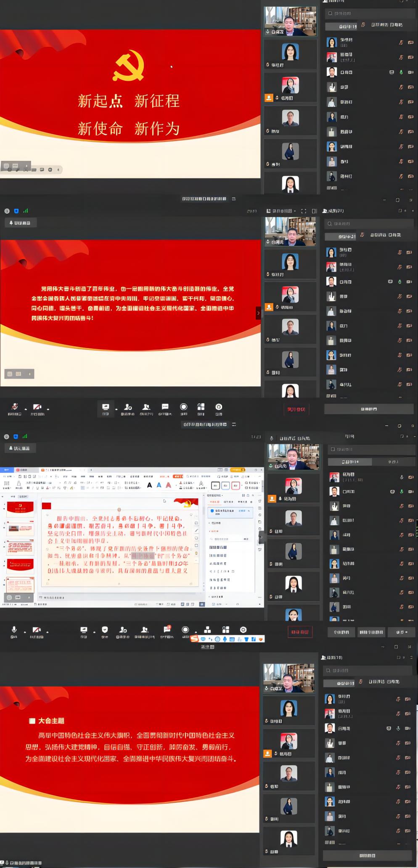Unmute the microphone with red slash
418x868 pixels.
pos(15,407)
